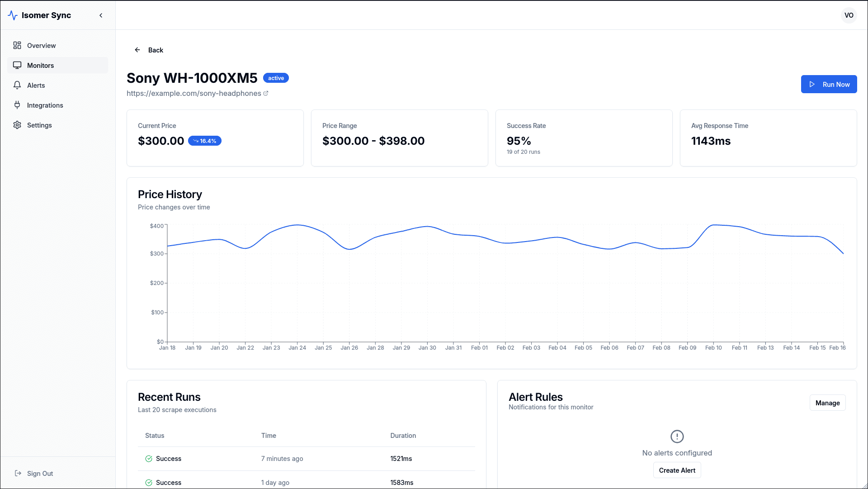Open Manage for Alert Rules

click(827, 403)
